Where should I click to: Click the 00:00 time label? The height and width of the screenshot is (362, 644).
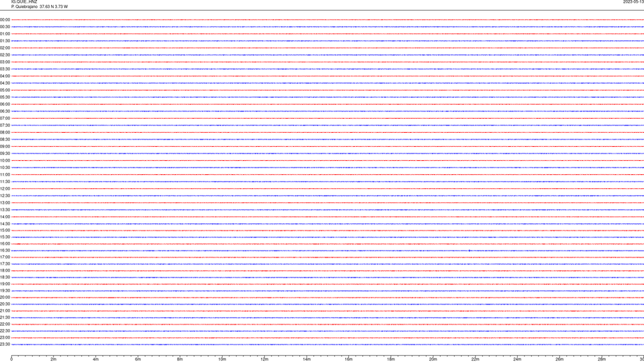pos(5,19)
